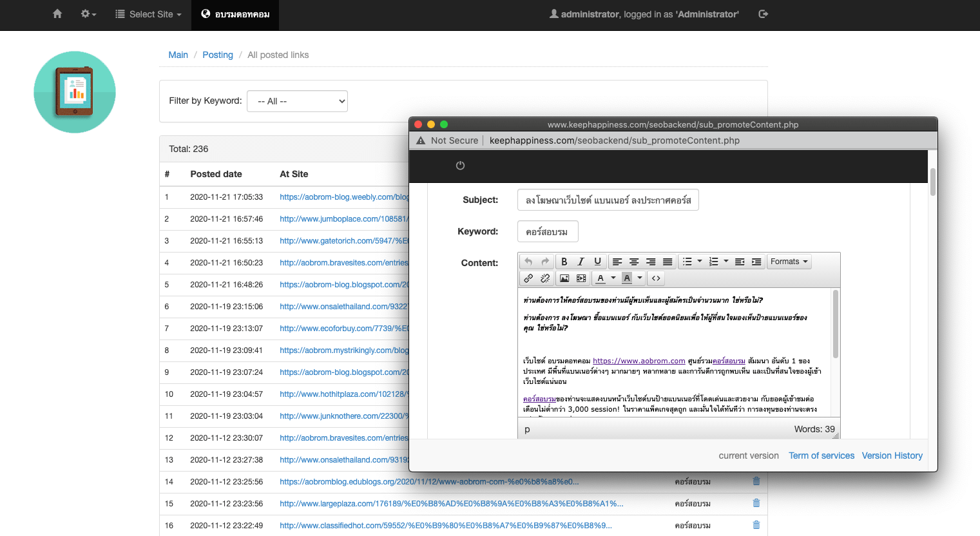The image size is (980, 536).
Task: Delete row 15 with trash icon
Action: pos(756,503)
